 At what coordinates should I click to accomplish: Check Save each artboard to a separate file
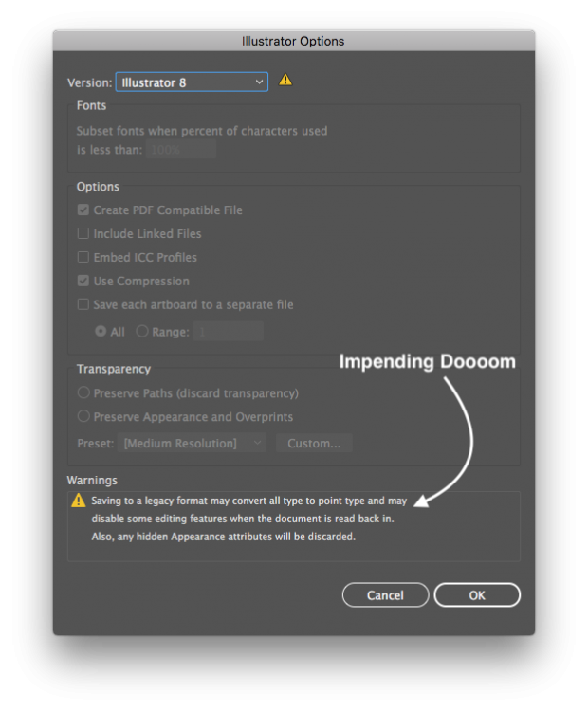coord(83,304)
